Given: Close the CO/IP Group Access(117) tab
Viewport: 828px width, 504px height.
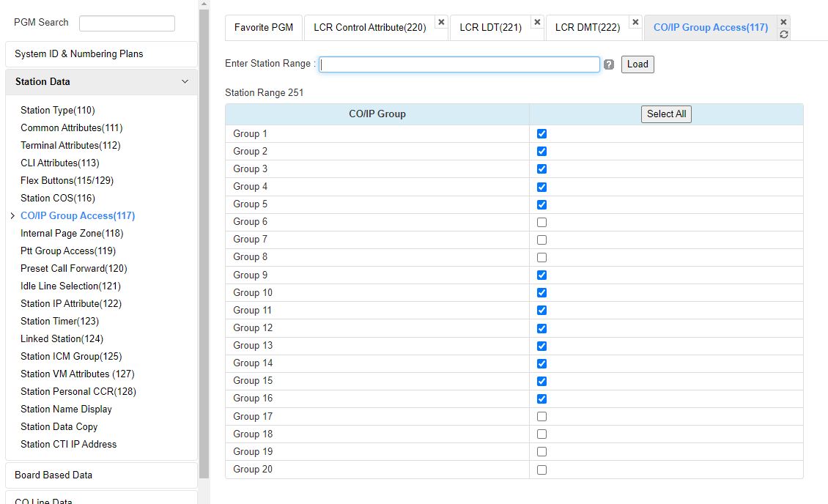Looking at the screenshot, I should pyautogui.click(x=784, y=22).
